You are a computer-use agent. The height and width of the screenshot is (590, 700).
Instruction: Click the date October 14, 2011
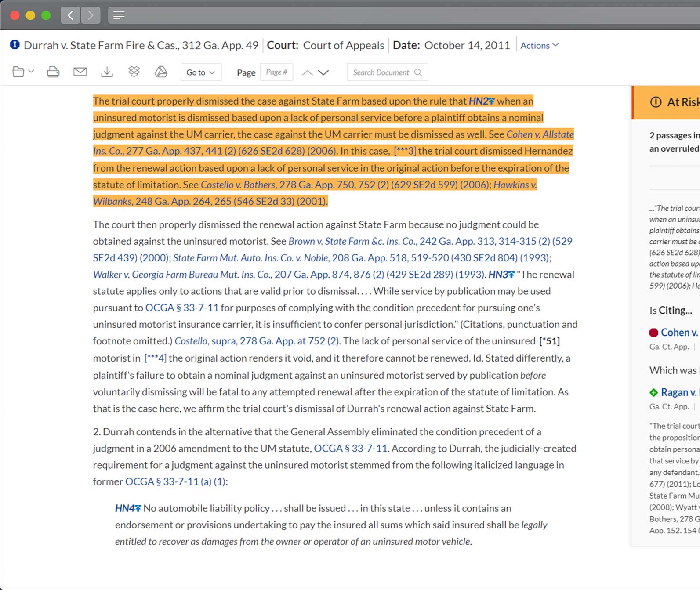tap(467, 45)
